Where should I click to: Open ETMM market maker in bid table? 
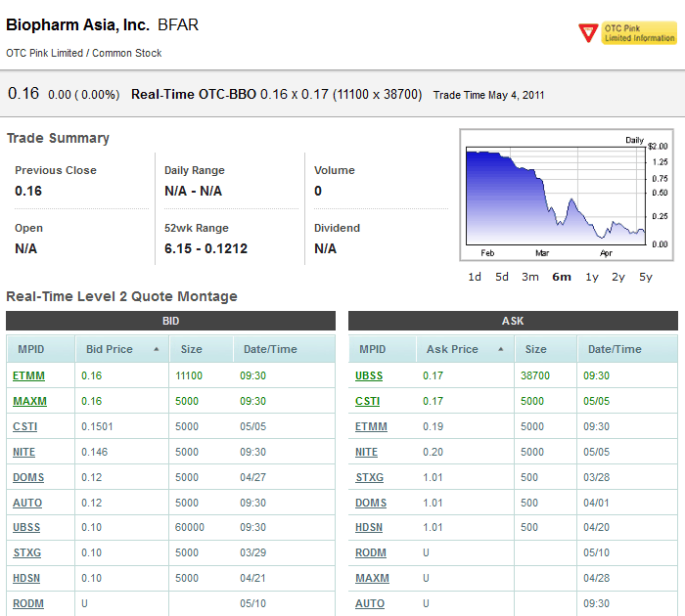click(28, 375)
